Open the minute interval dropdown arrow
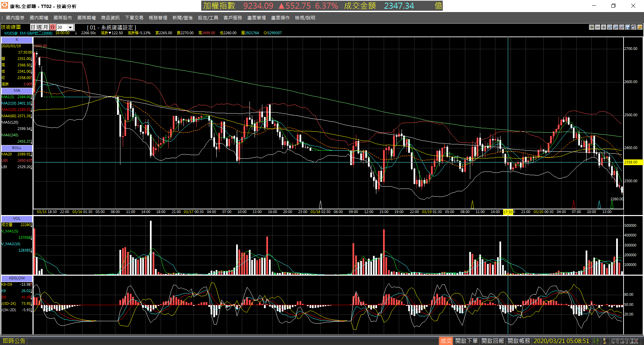 point(70,27)
